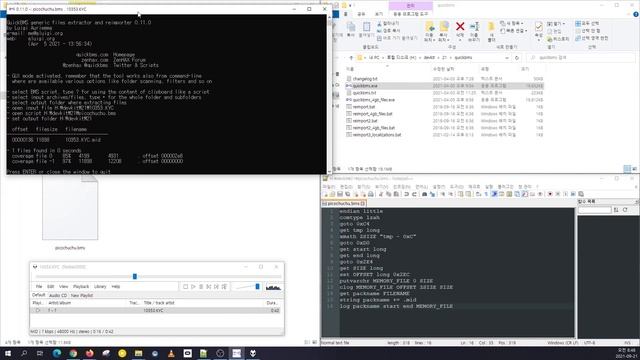
Task: Click the Copy icon in Explorer ribbon
Action: coord(351,27)
